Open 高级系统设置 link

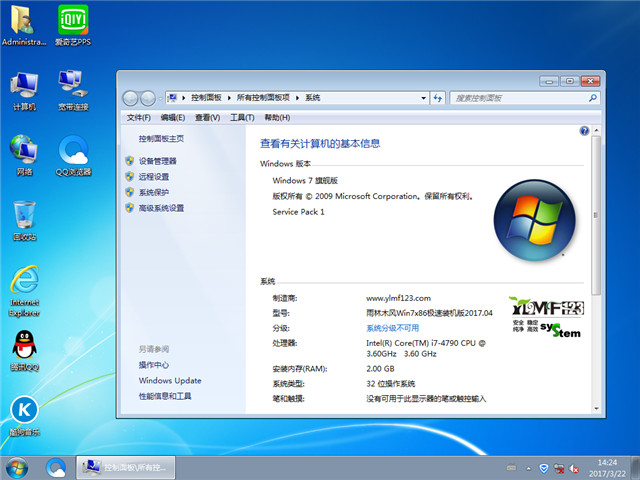click(x=161, y=208)
